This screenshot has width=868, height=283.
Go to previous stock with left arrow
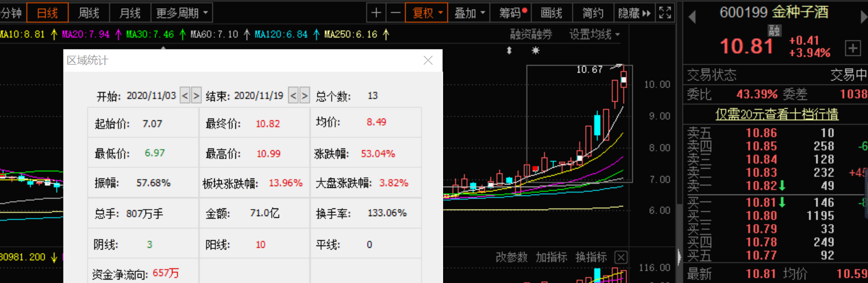692,16
